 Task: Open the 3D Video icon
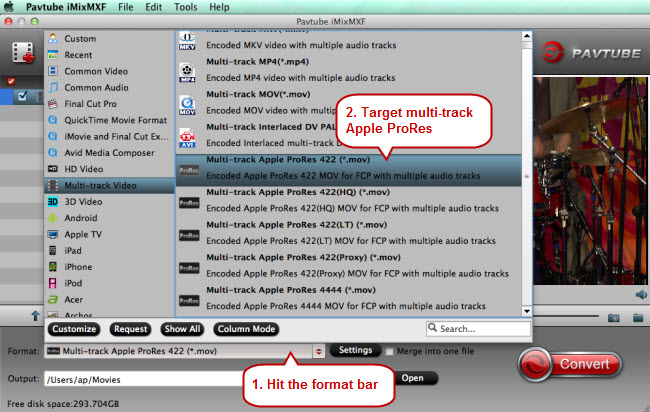(53, 201)
